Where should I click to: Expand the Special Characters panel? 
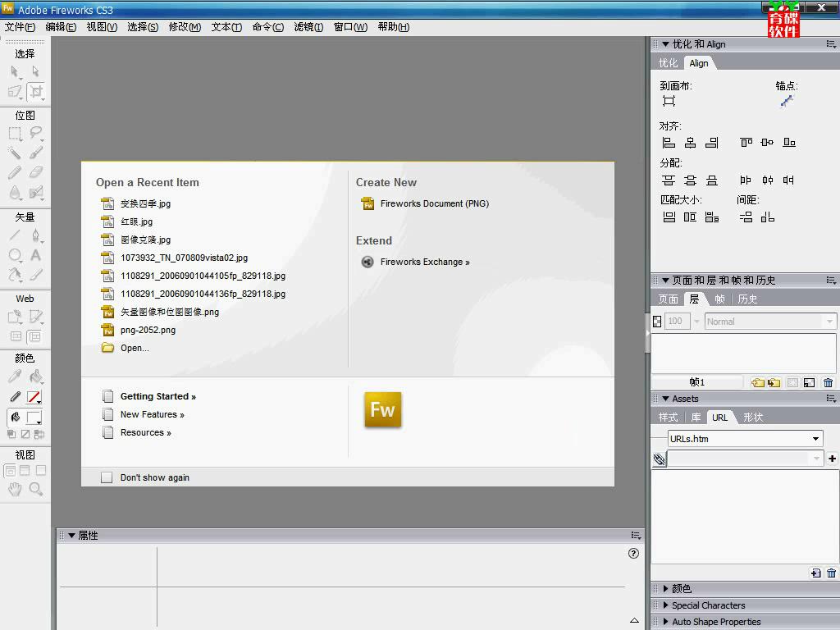(665, 605)
